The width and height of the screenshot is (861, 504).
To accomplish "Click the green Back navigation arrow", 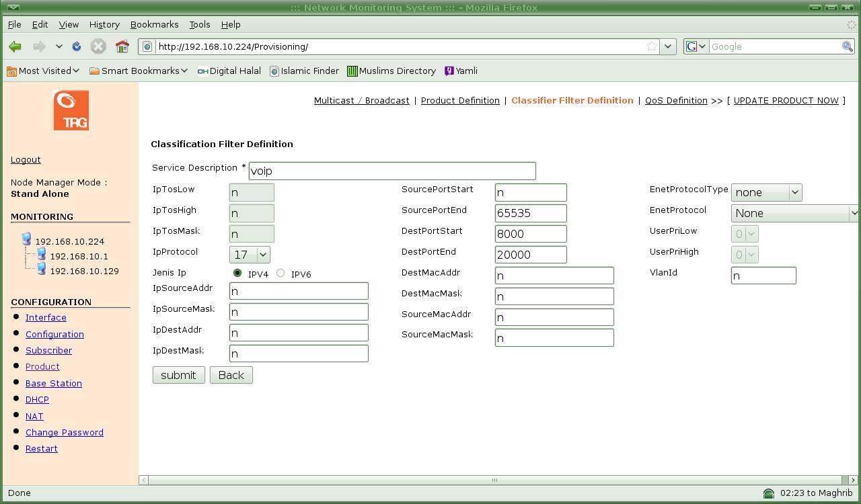I will 15,46.
